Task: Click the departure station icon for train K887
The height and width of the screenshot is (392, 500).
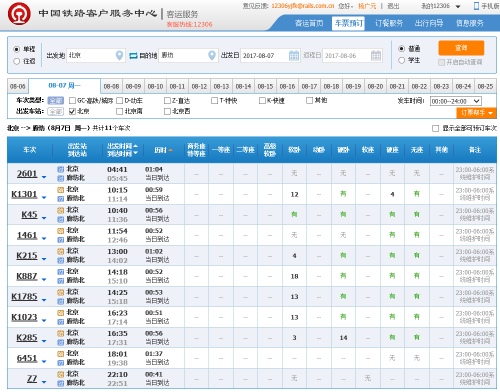Action: coord(60,272)
